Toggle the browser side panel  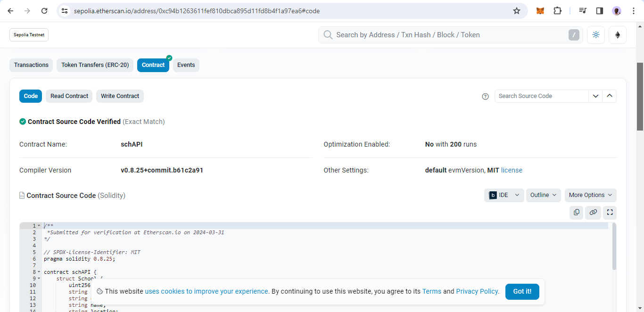point(600,11)
